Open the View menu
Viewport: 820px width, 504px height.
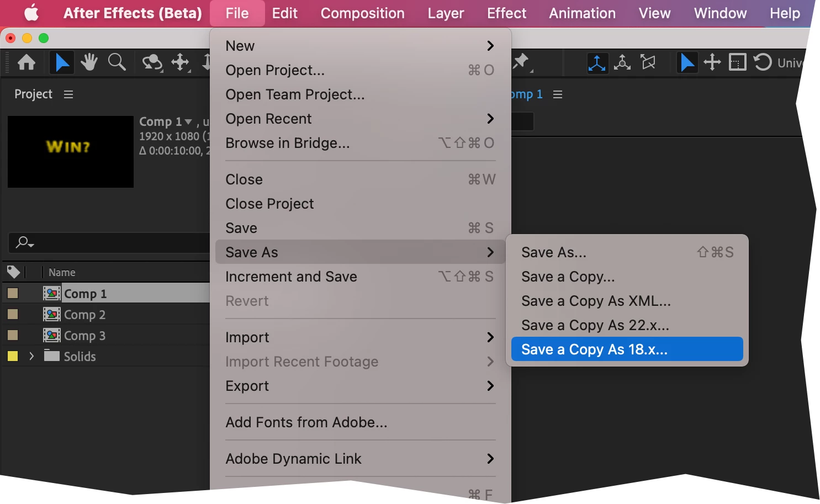654,13
